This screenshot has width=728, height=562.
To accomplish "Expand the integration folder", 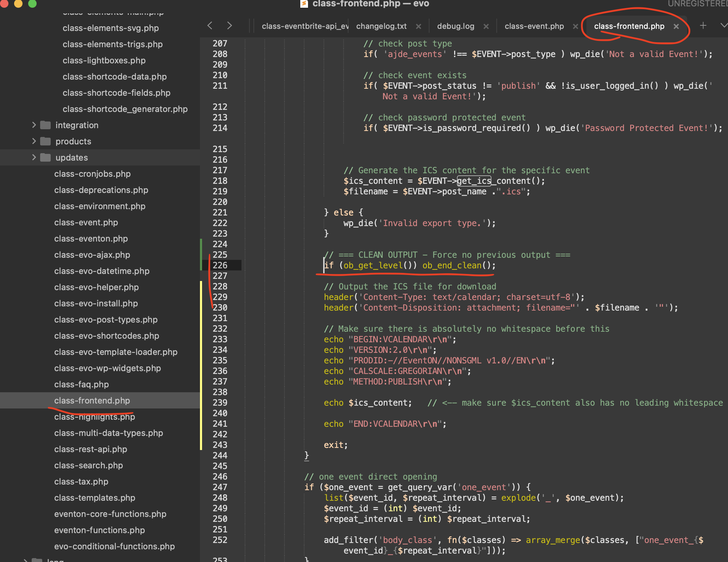I will click(x=34, y=125).
